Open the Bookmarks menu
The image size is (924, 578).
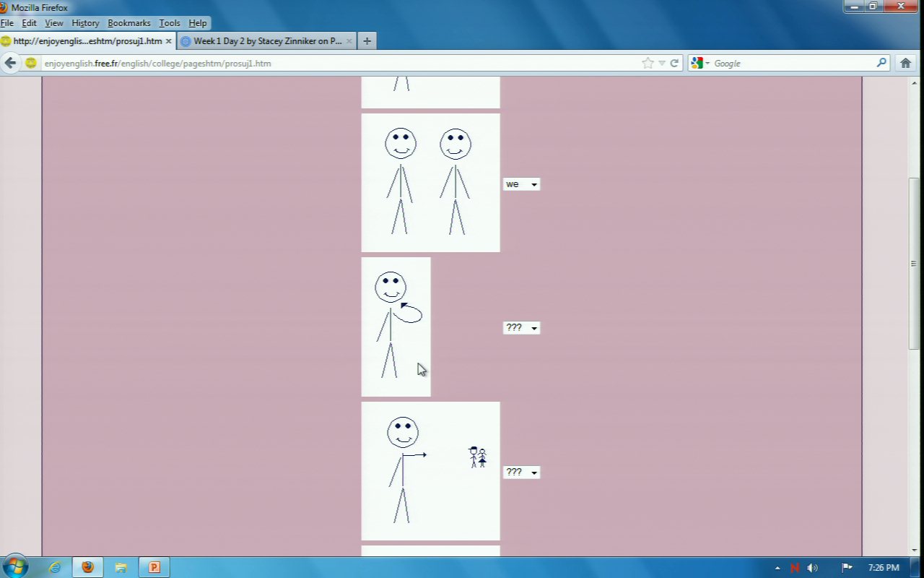(128, 23)
